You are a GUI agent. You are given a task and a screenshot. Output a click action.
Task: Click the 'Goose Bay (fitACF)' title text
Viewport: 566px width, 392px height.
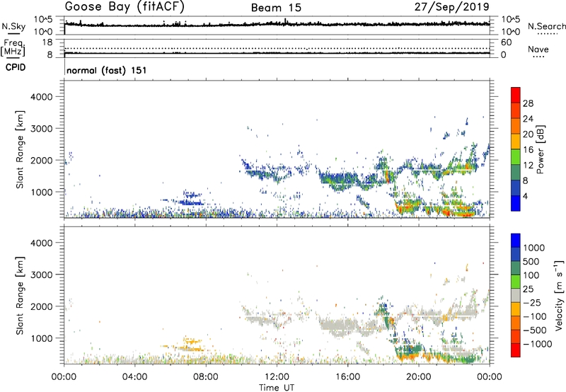(125, 6)
